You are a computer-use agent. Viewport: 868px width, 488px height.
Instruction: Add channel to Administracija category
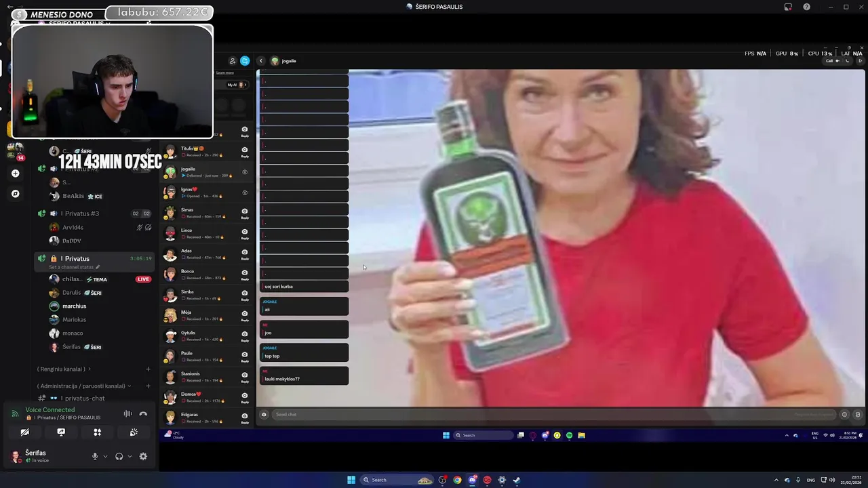[148, 386]
